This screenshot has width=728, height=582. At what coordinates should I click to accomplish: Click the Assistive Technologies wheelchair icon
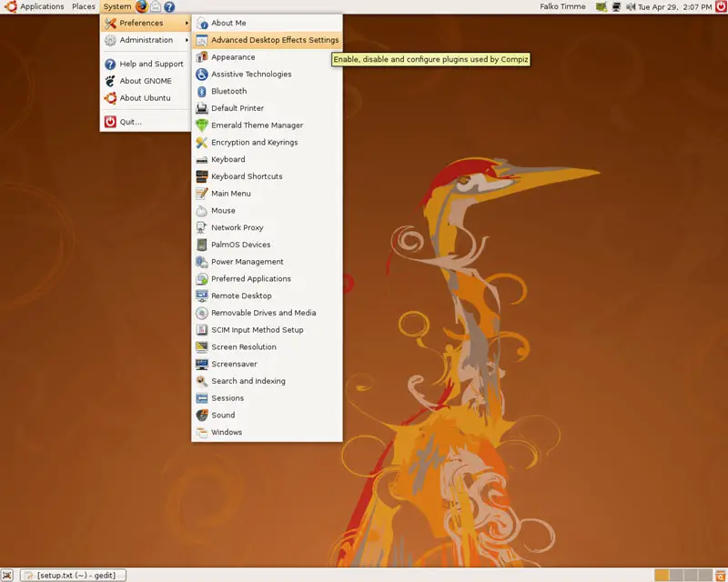tap(202, 75)
